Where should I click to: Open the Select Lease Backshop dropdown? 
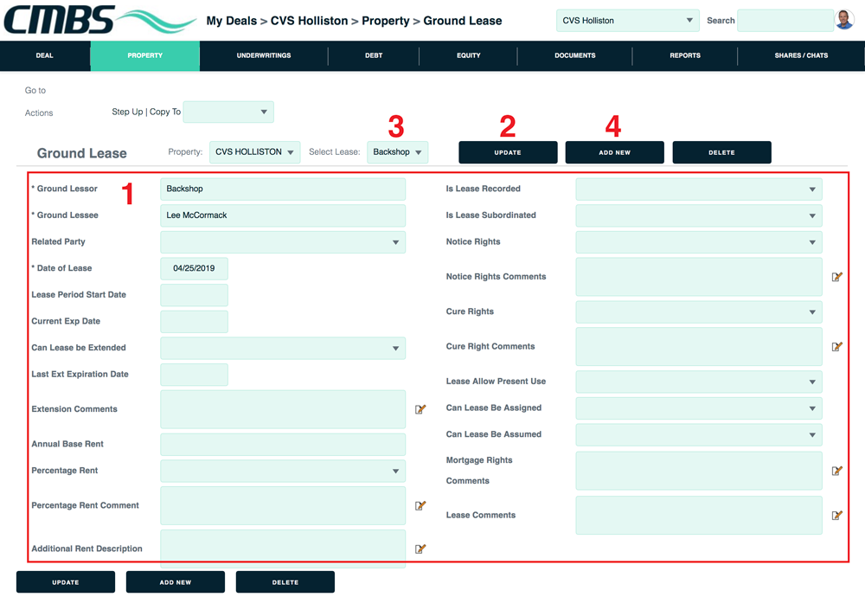coord(397,152)
